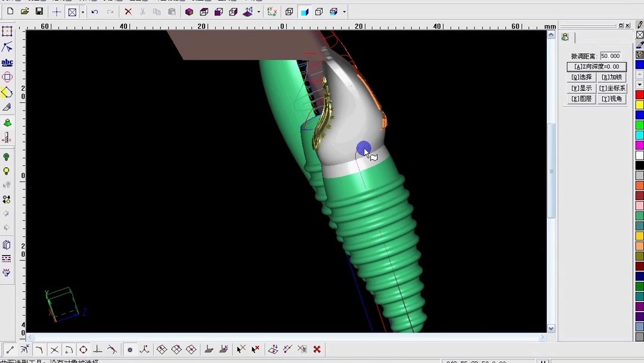Click the 微调距离 value input field

click(610, 55)
